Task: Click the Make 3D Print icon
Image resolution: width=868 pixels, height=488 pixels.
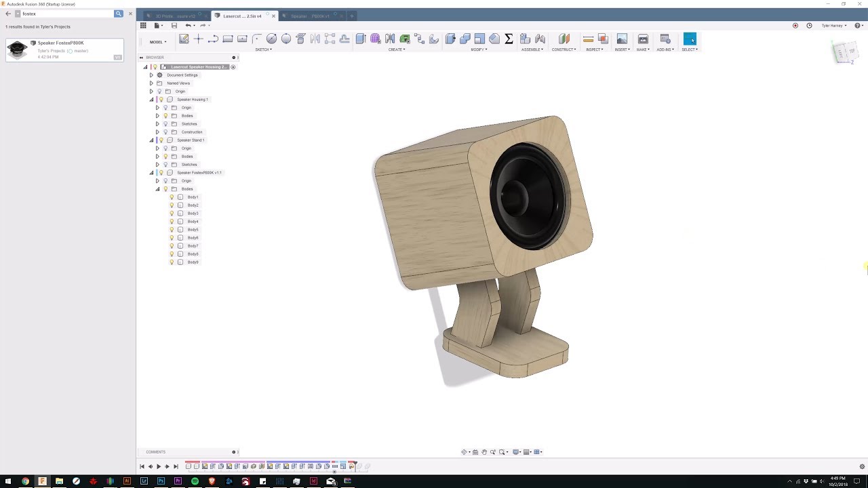Action: pyautogui.click(x=643, y=39)
